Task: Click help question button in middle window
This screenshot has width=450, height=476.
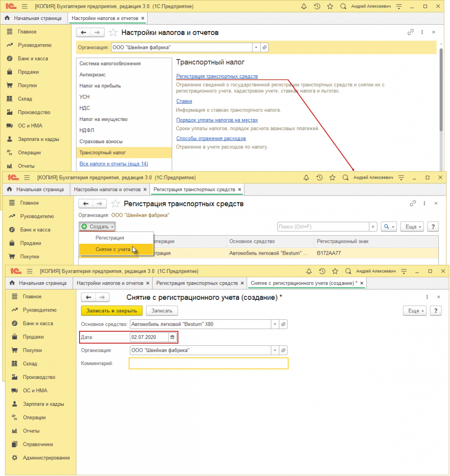Action: (433, 227)
